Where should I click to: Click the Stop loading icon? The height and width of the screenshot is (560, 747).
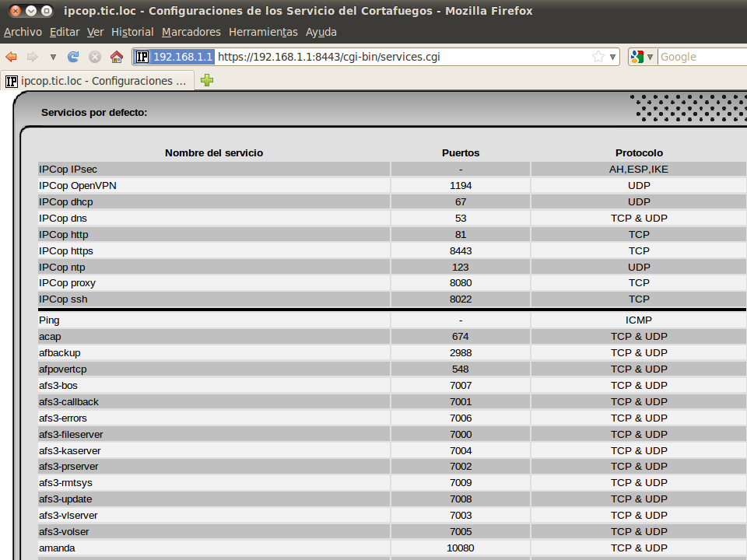tap(95, 57)
